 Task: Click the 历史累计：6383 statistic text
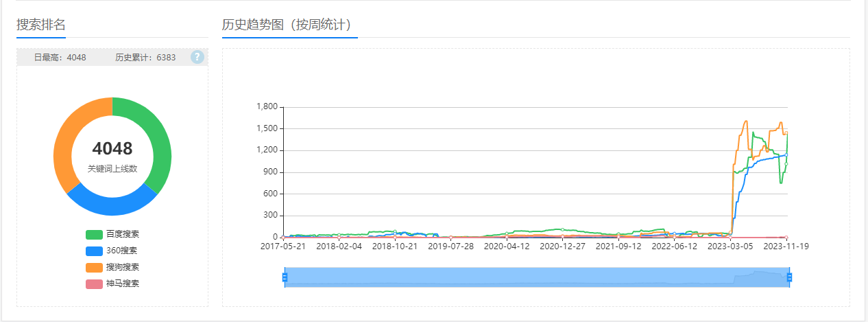145,58
